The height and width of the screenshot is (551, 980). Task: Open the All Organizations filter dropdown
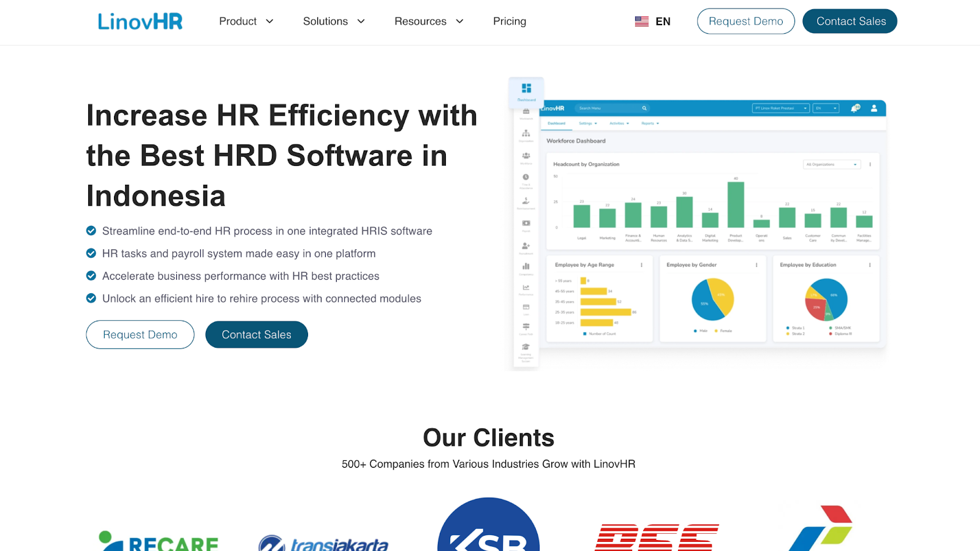pyautogui.click(x=832, y=164)
